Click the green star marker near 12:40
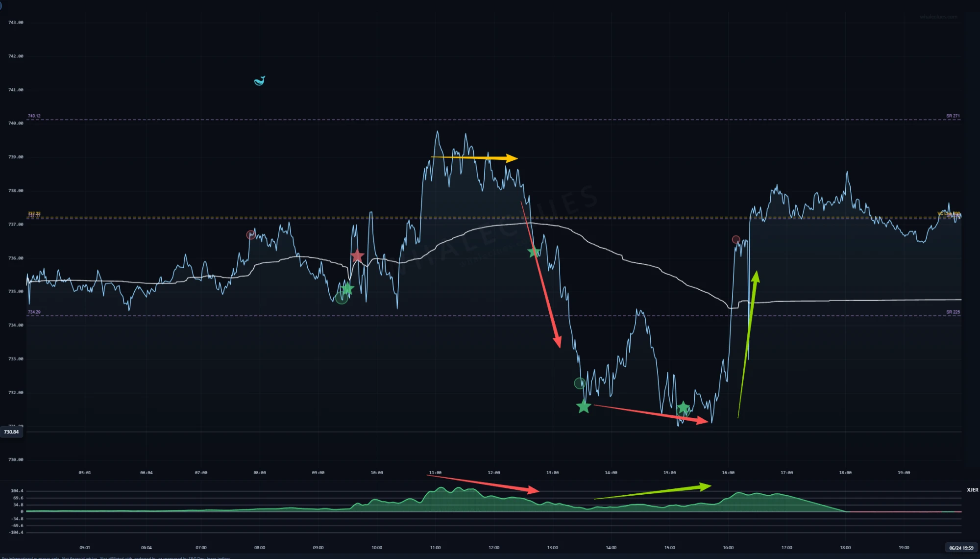Viewport: 980px width, 559px height. pos(534,252)
